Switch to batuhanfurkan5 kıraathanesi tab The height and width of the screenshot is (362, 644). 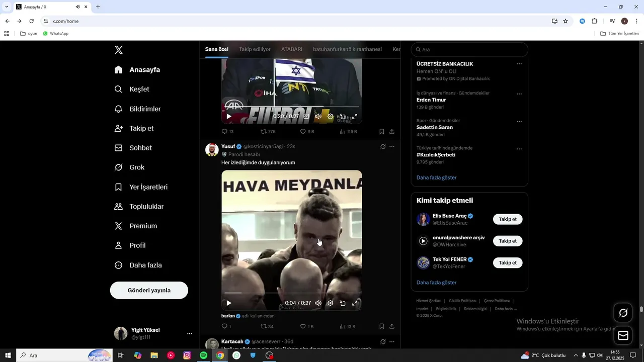click(x=347, y=49)
